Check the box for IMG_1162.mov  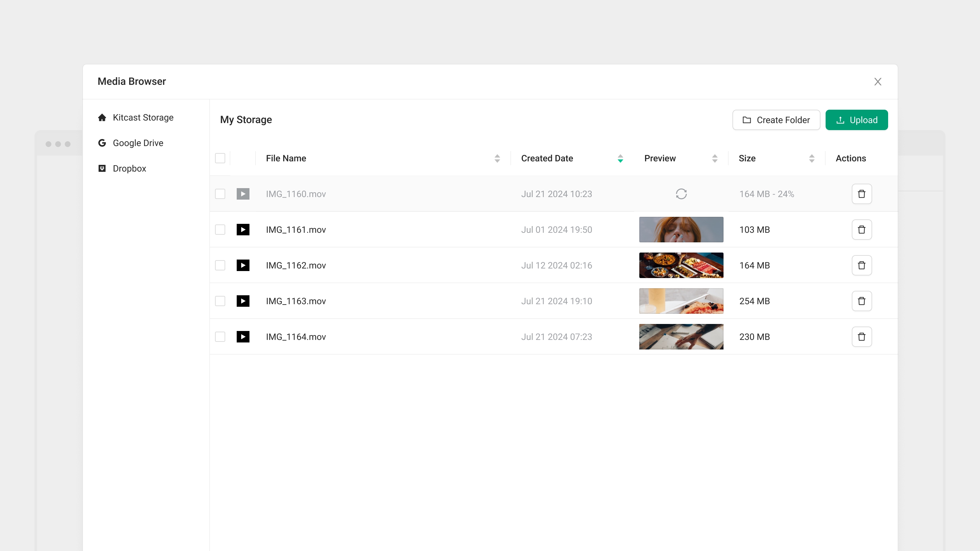click(220, 265)
